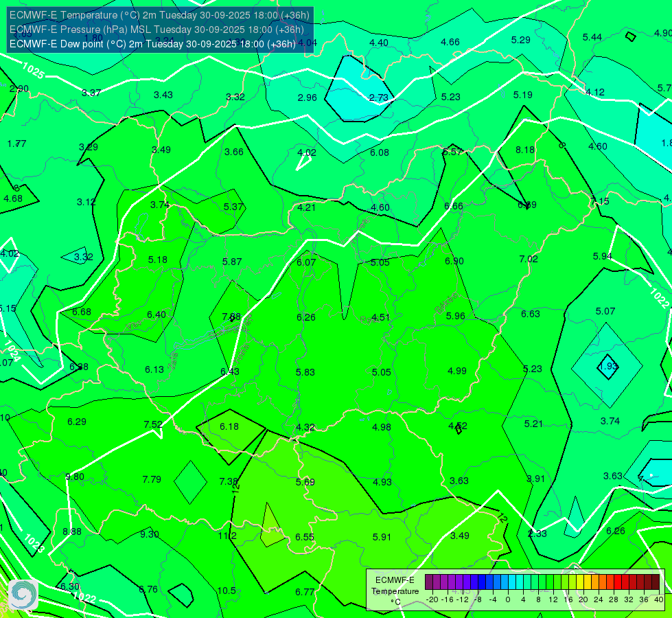Click the map value 7.15

pyautogui.click(x=599, y=201)
